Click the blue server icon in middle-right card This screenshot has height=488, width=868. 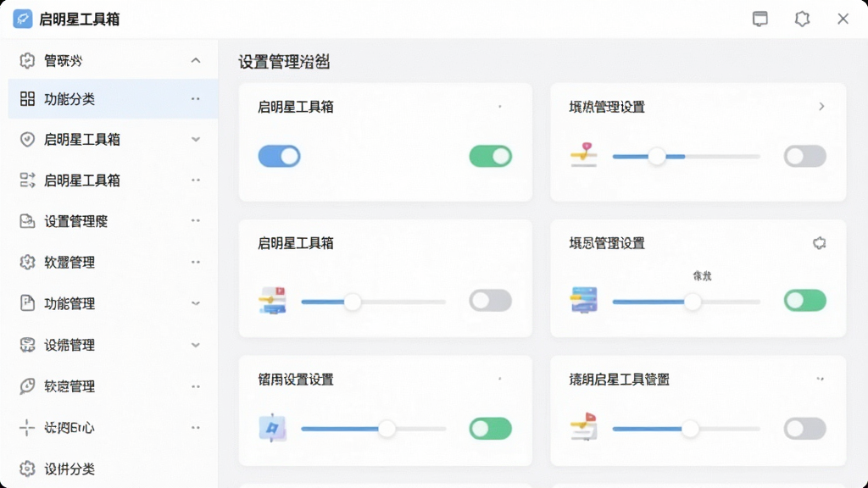pos(584,300)
